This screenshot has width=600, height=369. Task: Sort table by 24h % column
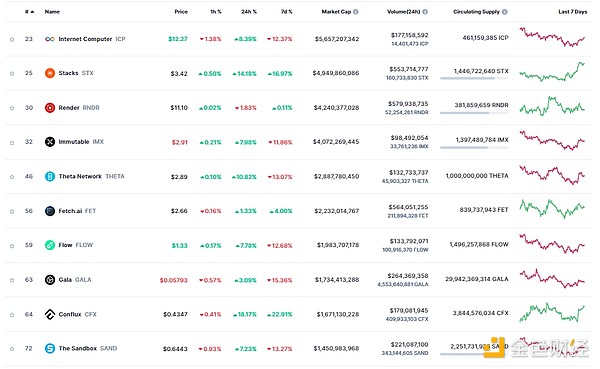(249, 12)
